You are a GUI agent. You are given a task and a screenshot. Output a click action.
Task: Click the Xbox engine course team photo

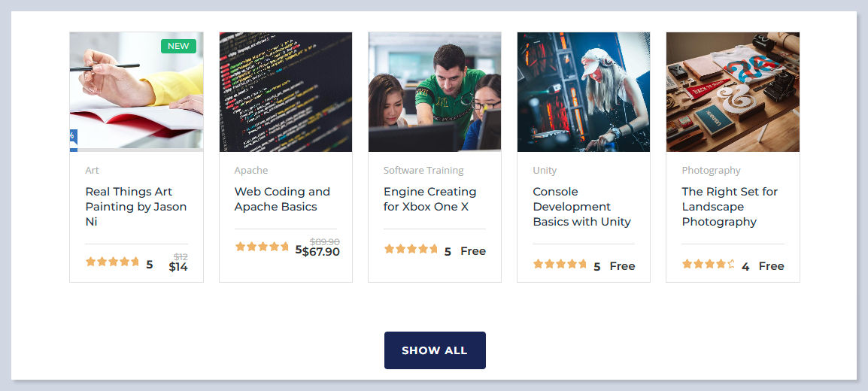pyautogui.click(x=434, y=92)
